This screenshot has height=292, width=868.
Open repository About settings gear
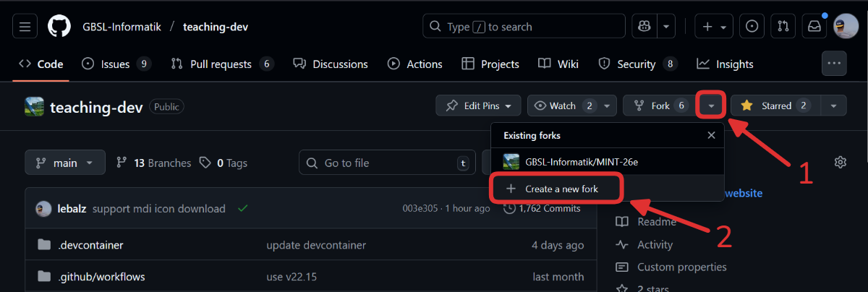coord(840,162)
